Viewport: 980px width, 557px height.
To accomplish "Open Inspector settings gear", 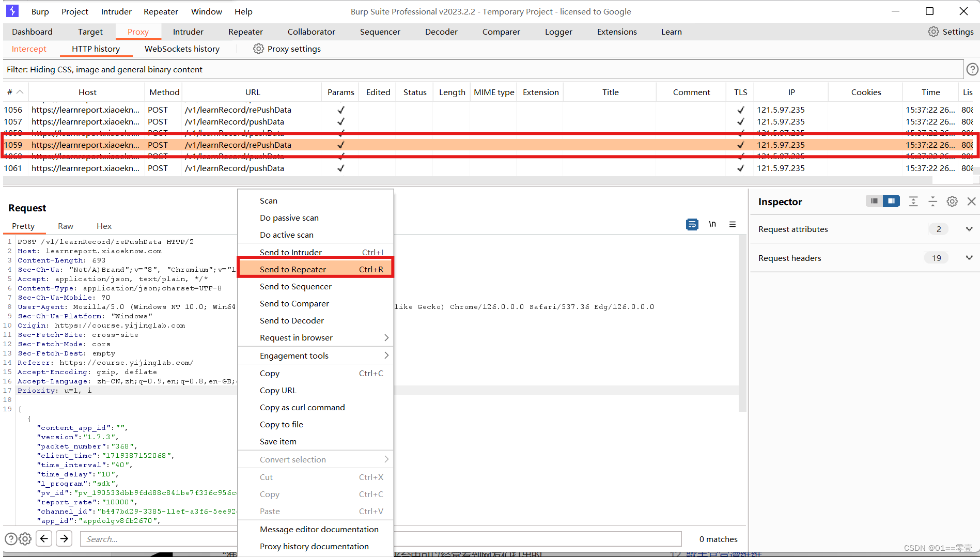I will [x=952, y=202].
